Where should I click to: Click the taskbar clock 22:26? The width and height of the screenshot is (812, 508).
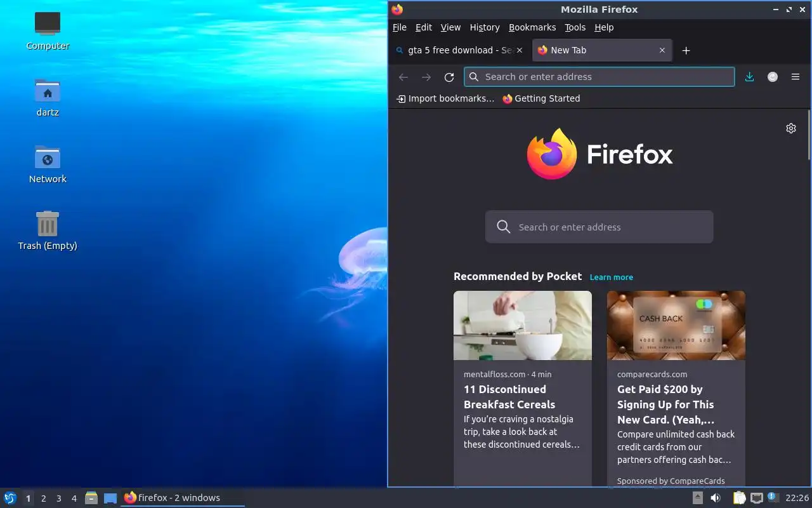pyautogui.click(x=797, y=498)
